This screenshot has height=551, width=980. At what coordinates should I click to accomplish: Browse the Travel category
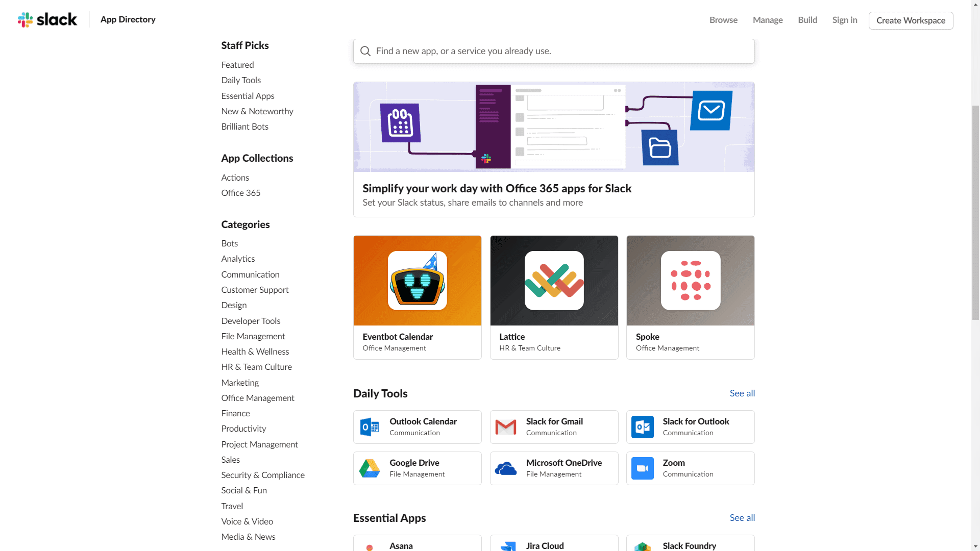tap(232, 506)
